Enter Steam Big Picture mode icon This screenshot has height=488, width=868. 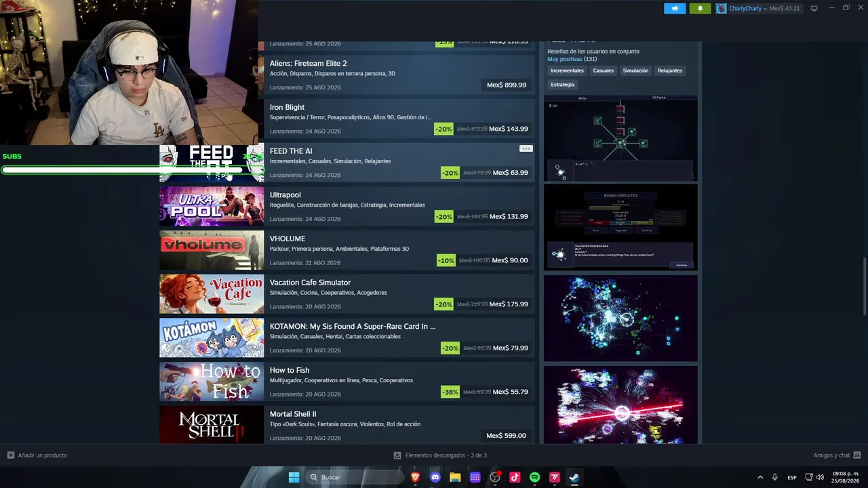(814, 8)
